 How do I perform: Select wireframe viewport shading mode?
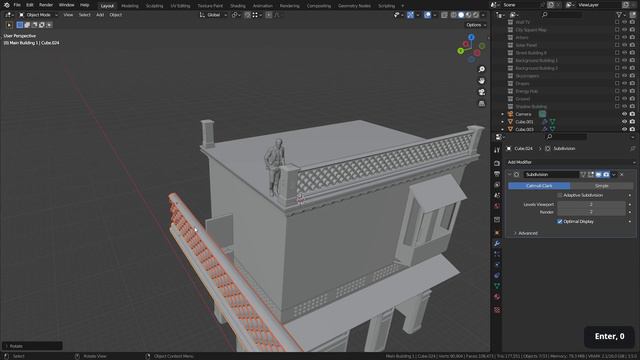click(x=454, y=15)
